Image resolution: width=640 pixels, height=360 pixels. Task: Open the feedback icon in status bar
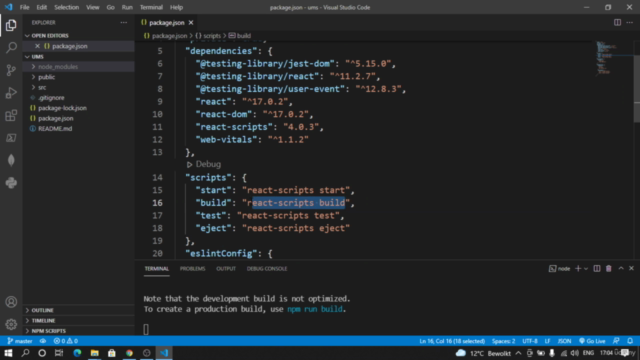616,341
